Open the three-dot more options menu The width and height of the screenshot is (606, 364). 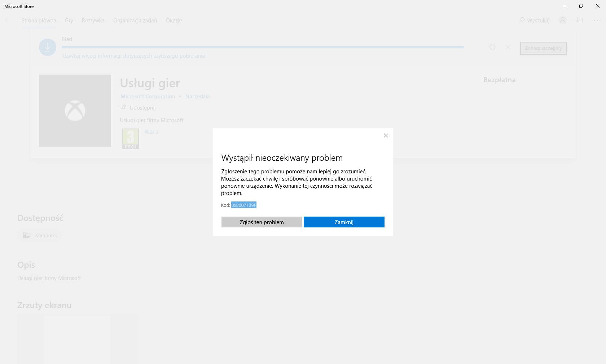[x=597, y=21]
